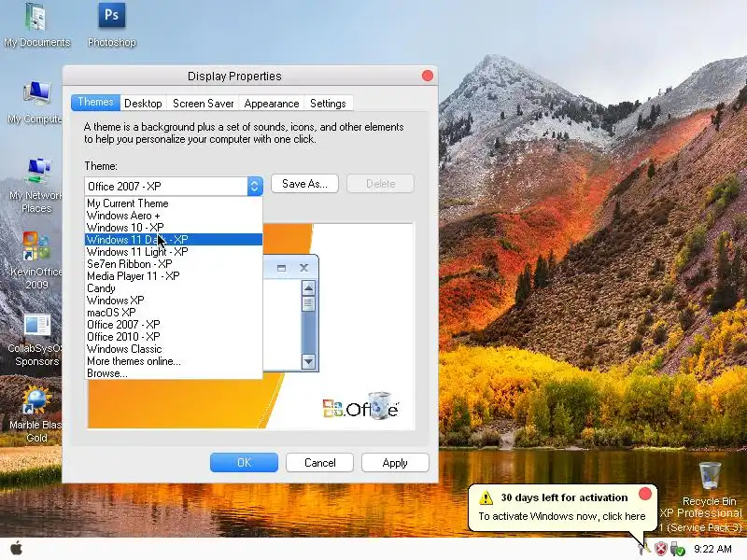Switch to the Desktop tab
This screenshot has height=560, width=747.
143,104
